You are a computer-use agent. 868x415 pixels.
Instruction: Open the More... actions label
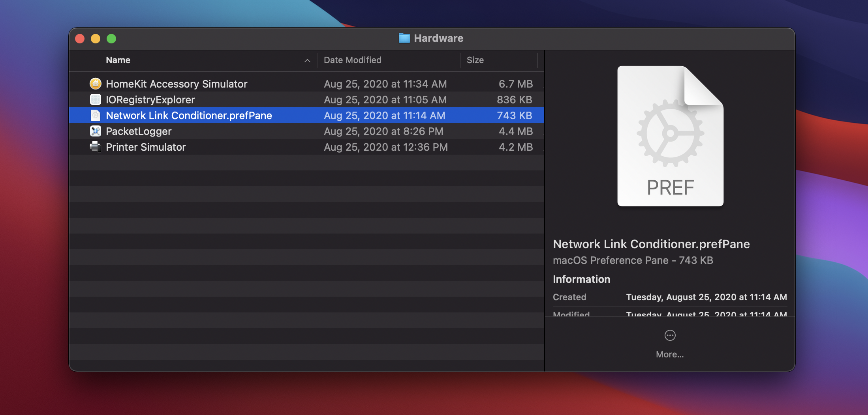(670, 354)
